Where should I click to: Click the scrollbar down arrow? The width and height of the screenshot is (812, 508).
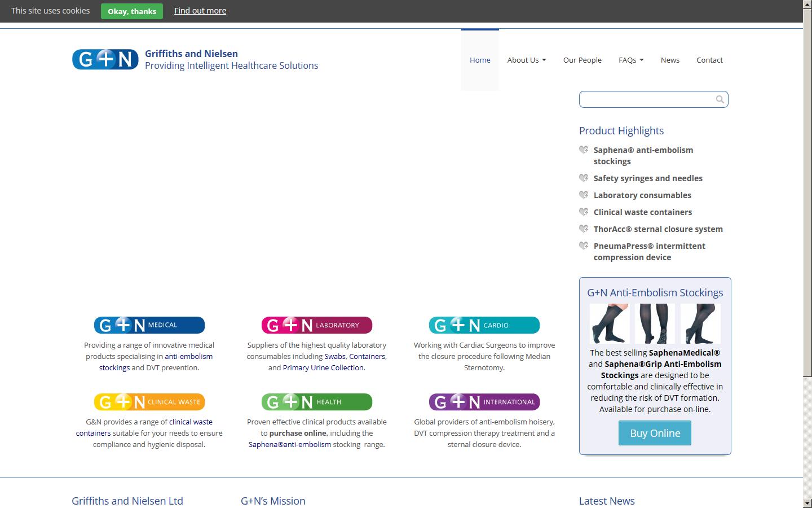click(807, 503)
